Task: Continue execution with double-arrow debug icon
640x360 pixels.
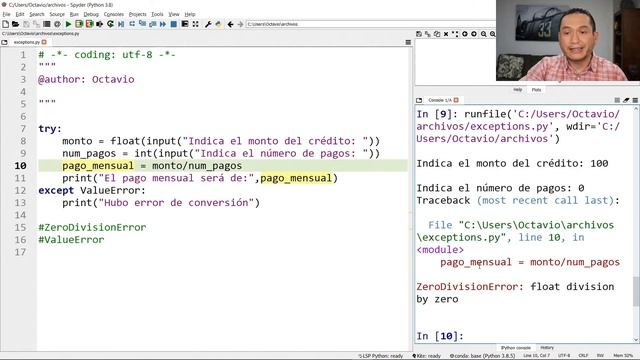Action: (x=163, y=24)
